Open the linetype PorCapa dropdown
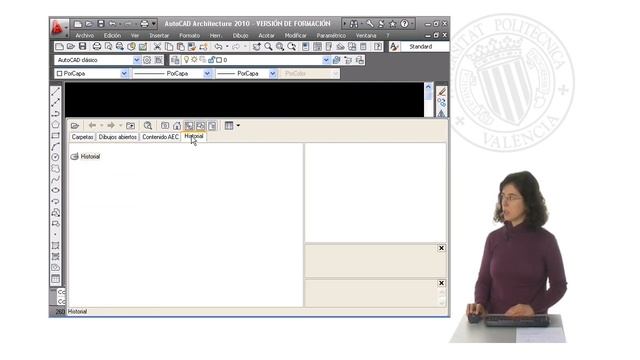Image resolution: width=640 pixels, height=360 pixels. point(207,73)
